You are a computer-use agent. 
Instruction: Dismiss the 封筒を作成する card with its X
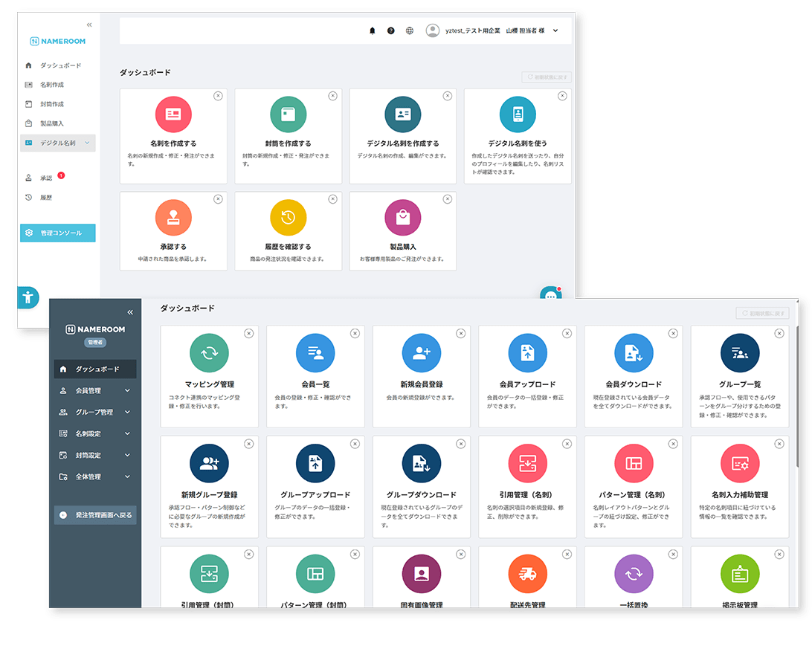pyautogui.click(x=332, y=96)
